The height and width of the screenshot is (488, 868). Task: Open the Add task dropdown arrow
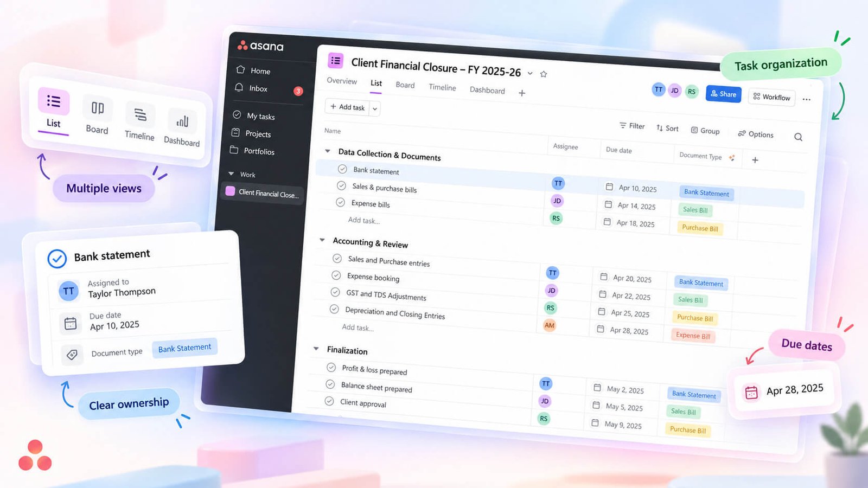point(374,109)
